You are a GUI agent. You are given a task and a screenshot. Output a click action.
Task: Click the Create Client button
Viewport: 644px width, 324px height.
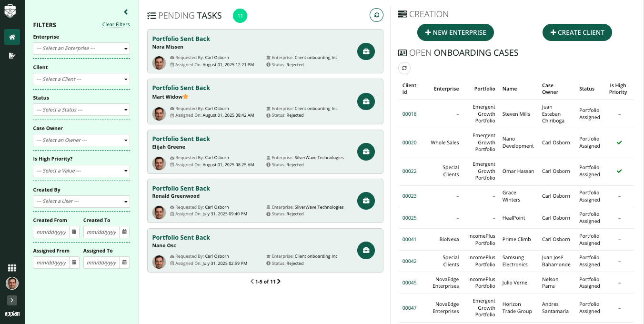tap(577, 32)
